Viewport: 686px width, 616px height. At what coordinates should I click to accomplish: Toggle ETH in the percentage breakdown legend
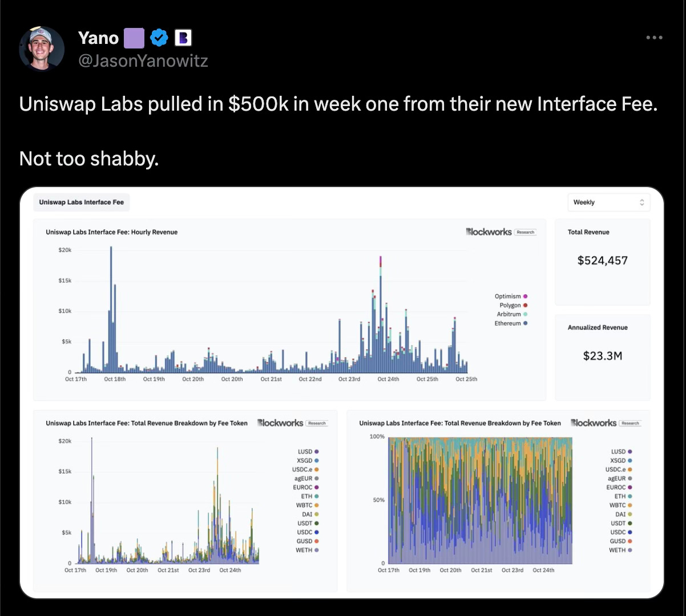click(x=623, y=496)
